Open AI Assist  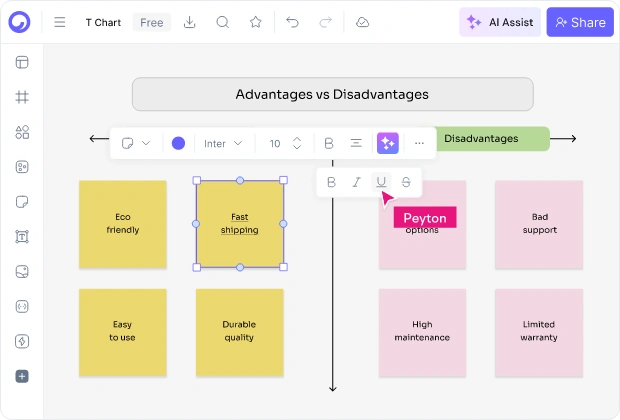tap(500, 22)
